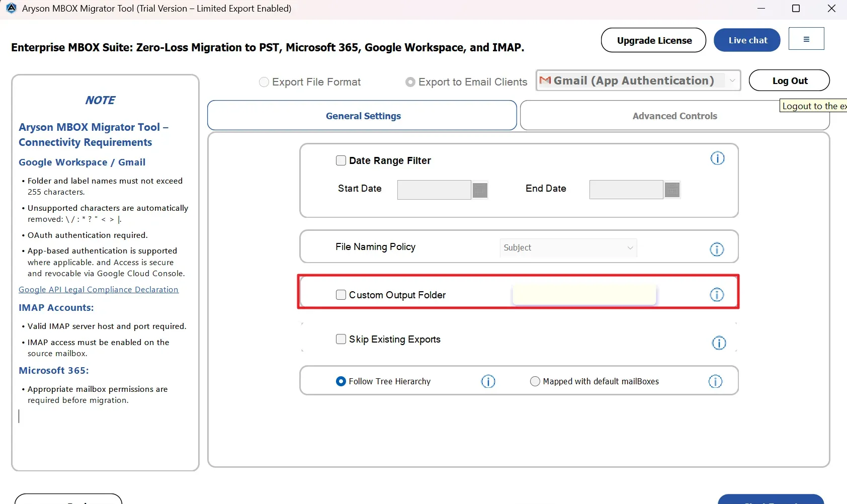Viewport: 847px width, 504px height.
Task: Select Export File Format radio button
Action: (264, 82)
